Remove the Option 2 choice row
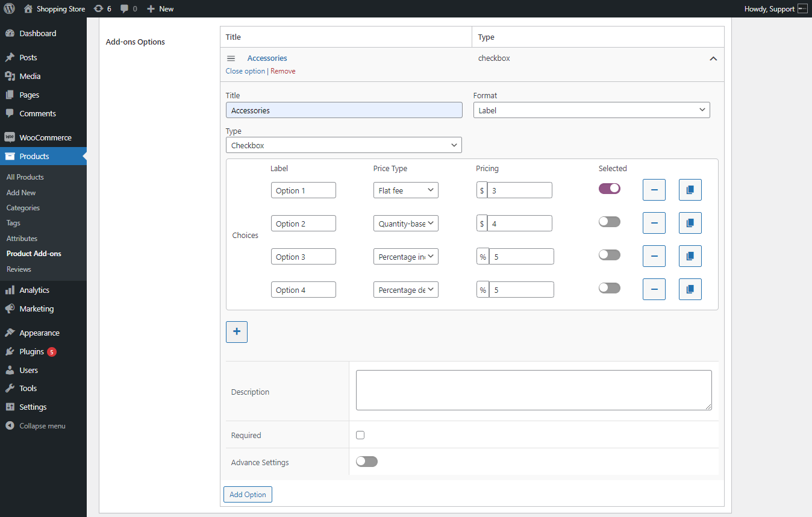Image resolution: width=812 pixels, height=517 pixels. pyautogui.click(x=654, y=223)
